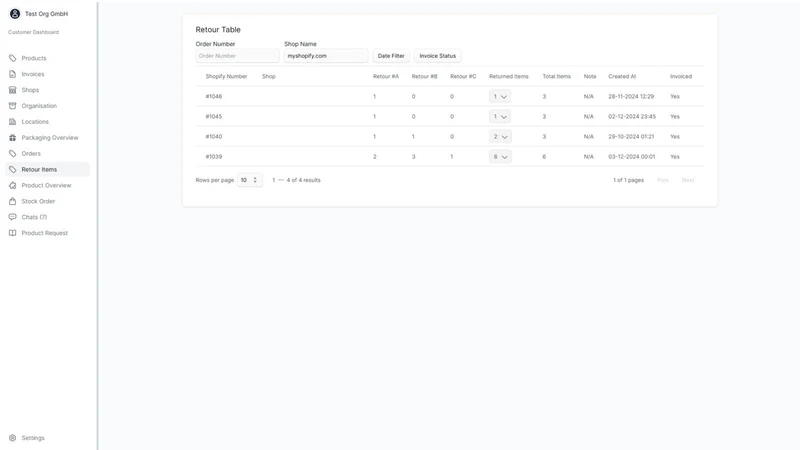Open the Products page
The height and width of the screenshot is (450, 800).
[47, 58]
